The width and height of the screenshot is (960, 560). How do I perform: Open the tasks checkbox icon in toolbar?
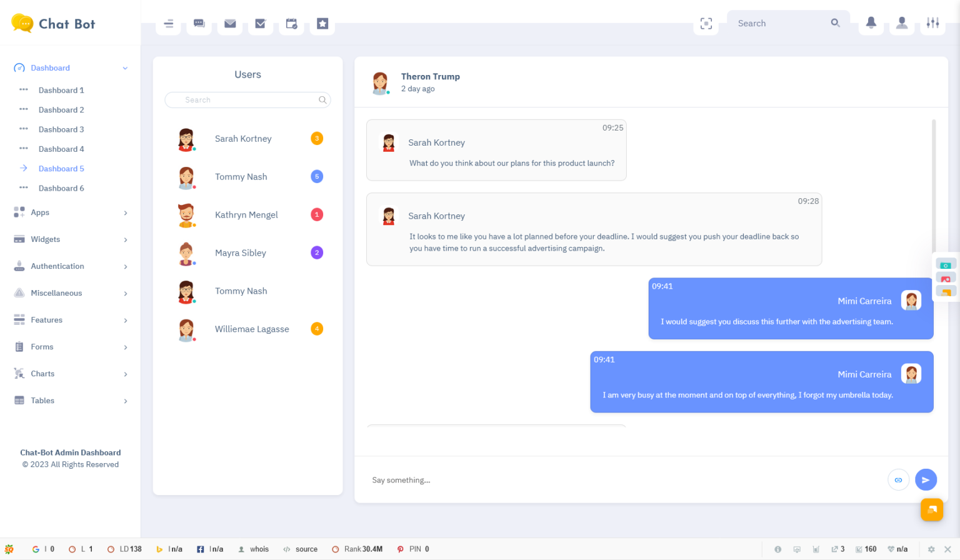[261, 23]
